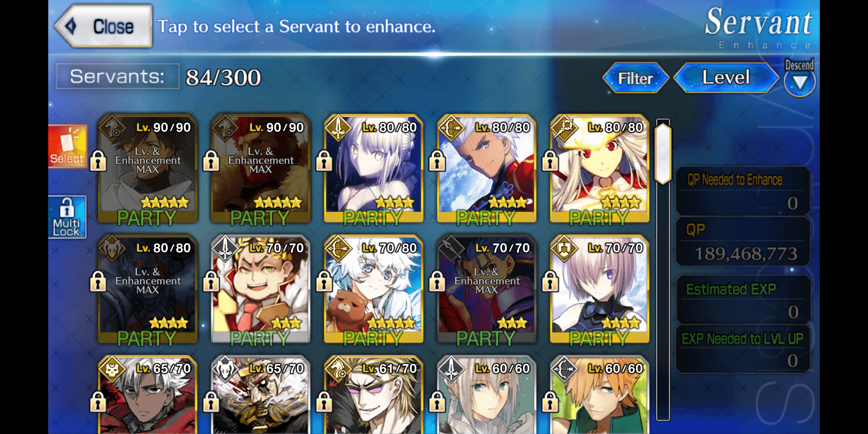Click the Close button
Image resolution: width=868 pixels, height=434 pixels.
click(x=104, y=26)
